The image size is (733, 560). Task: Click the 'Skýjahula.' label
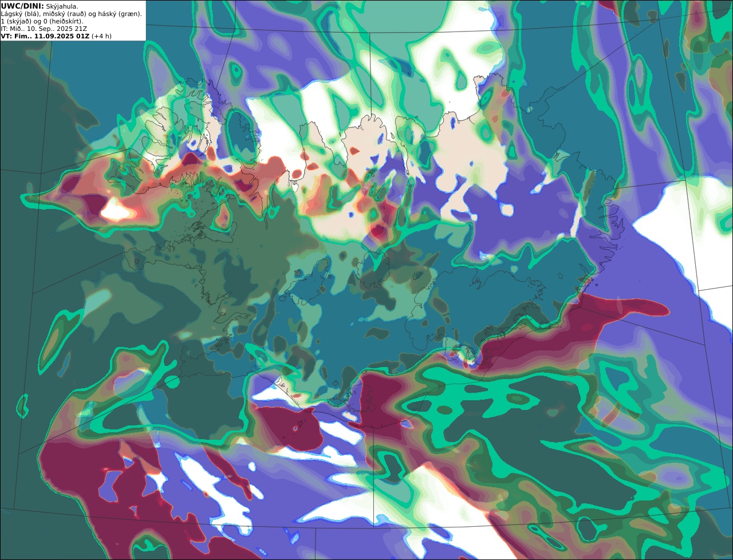point(62,6)
